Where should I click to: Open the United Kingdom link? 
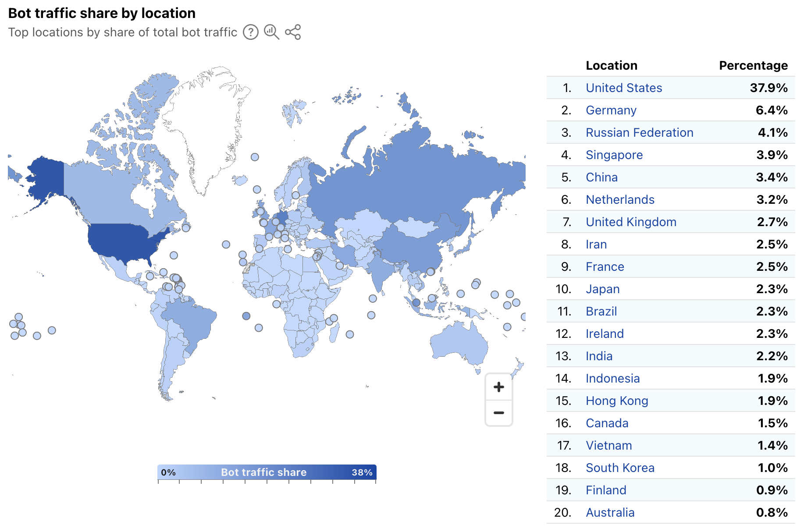pos(631,222)
